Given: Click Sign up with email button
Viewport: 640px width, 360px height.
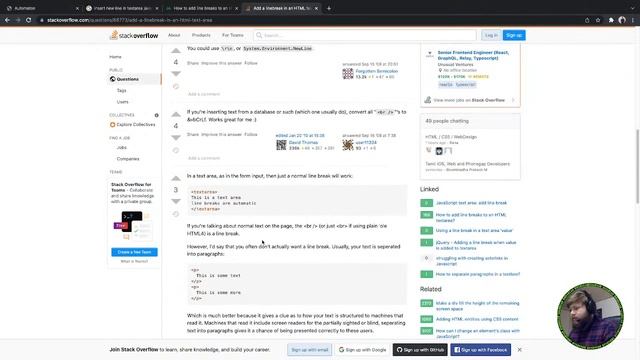Looking at the screenshot, I should (309, 350).
